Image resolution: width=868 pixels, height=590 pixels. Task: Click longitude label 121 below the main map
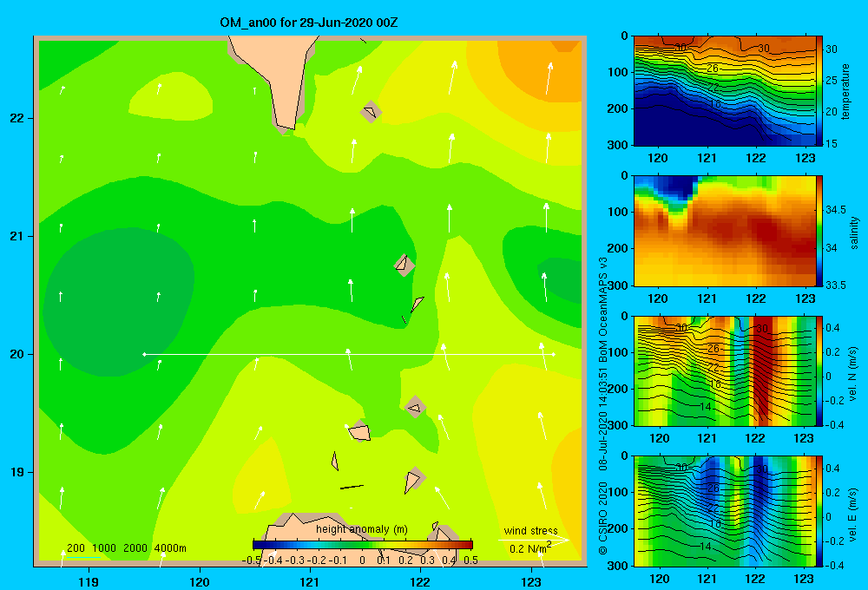(x=310, y=581)
